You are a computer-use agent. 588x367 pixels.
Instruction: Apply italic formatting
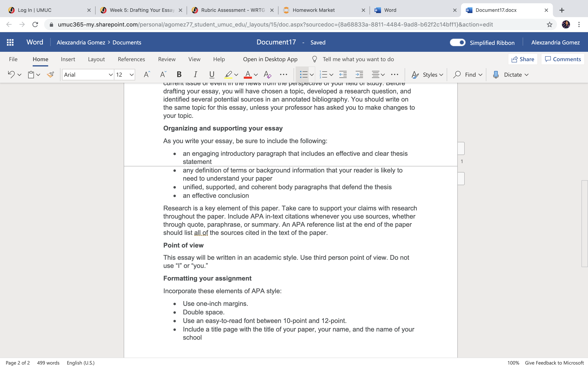coord(195,74)
